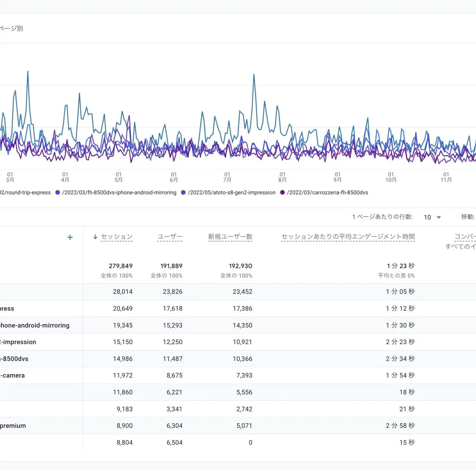Select legend entry /2022/03/carrozzeria-fh-8500dvs
Screen dimensions: 476x471
point(328,192)
